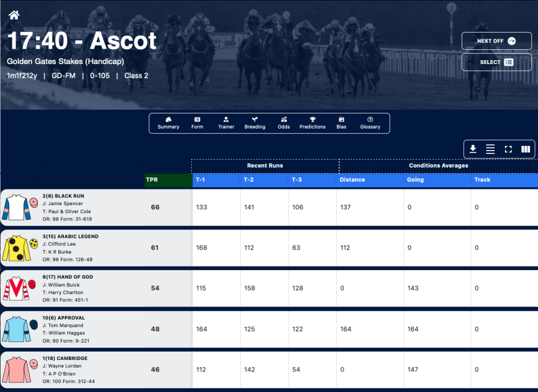
Task: Sort by the T-1 column header
Action: (x=216, y=180)
